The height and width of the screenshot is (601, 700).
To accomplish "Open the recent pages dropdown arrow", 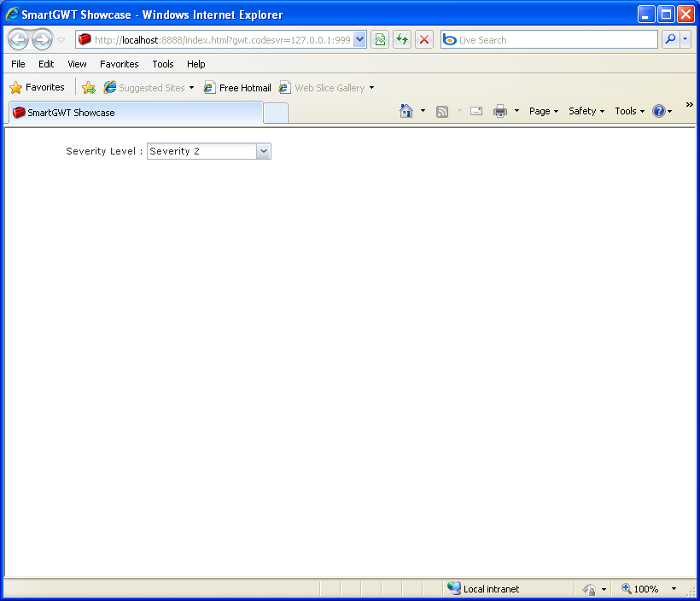I will click(x=61, y=40).
